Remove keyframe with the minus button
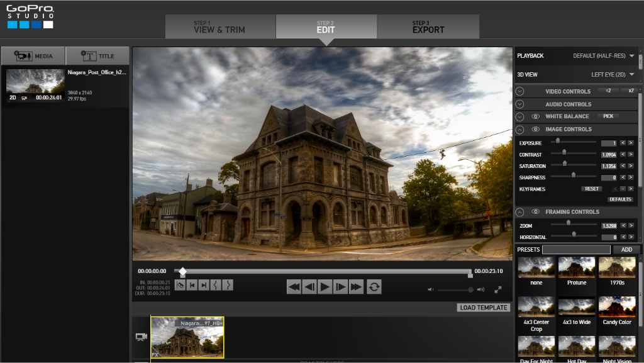The image size is (644, 363). coord(623,189)
